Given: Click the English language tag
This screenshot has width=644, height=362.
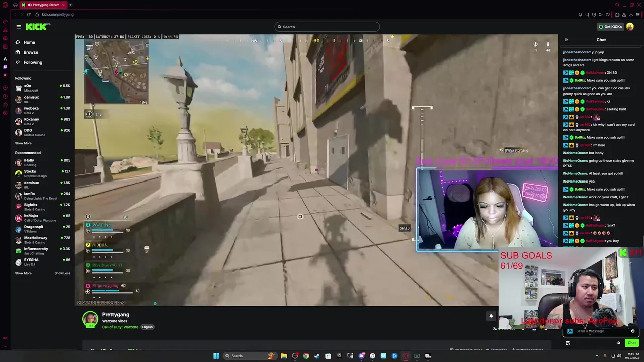Looking at the screenshot, I should (147, 327).
